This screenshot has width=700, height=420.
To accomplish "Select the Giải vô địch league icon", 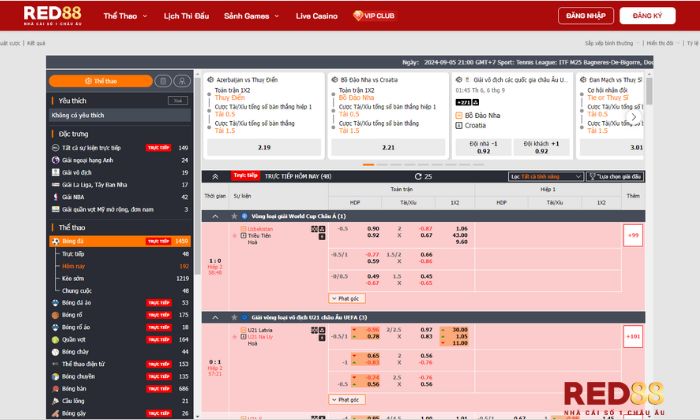I will tap(55, 172).
